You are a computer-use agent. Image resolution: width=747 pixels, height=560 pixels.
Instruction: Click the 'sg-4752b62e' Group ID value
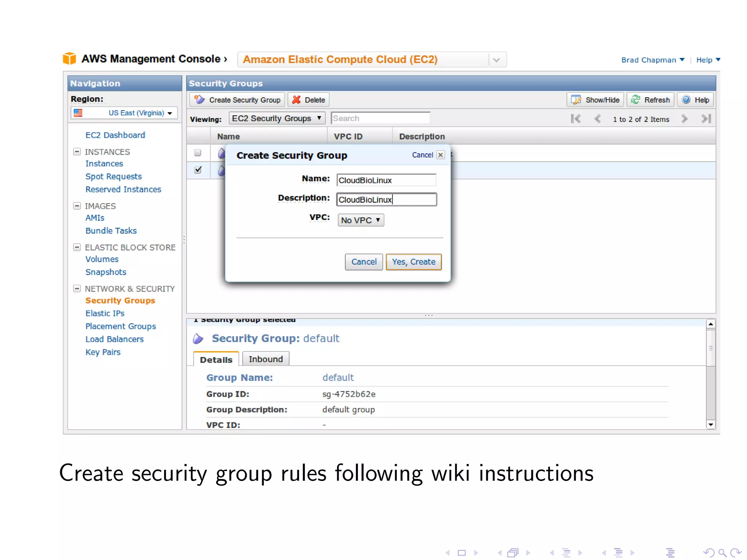tap(349, 394)
